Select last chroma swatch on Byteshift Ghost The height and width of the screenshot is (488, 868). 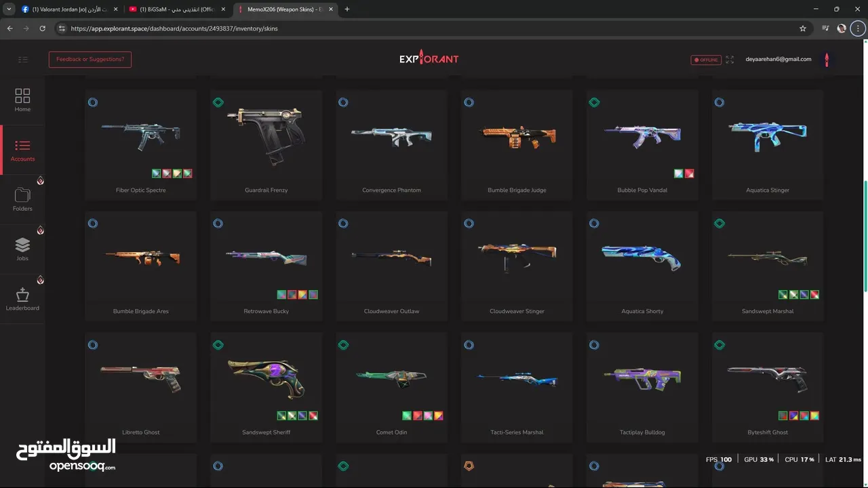[814, 415]
